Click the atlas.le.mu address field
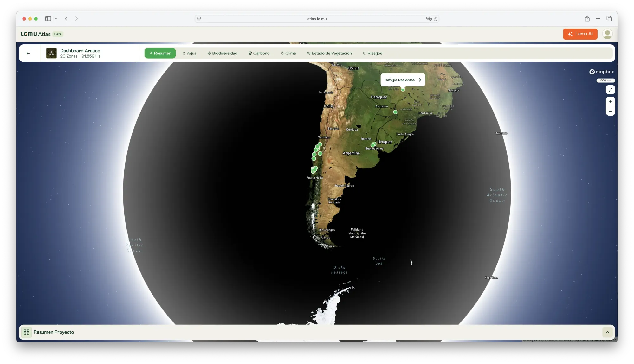Viewport: 634px width, 364px height. pos(316,19)
